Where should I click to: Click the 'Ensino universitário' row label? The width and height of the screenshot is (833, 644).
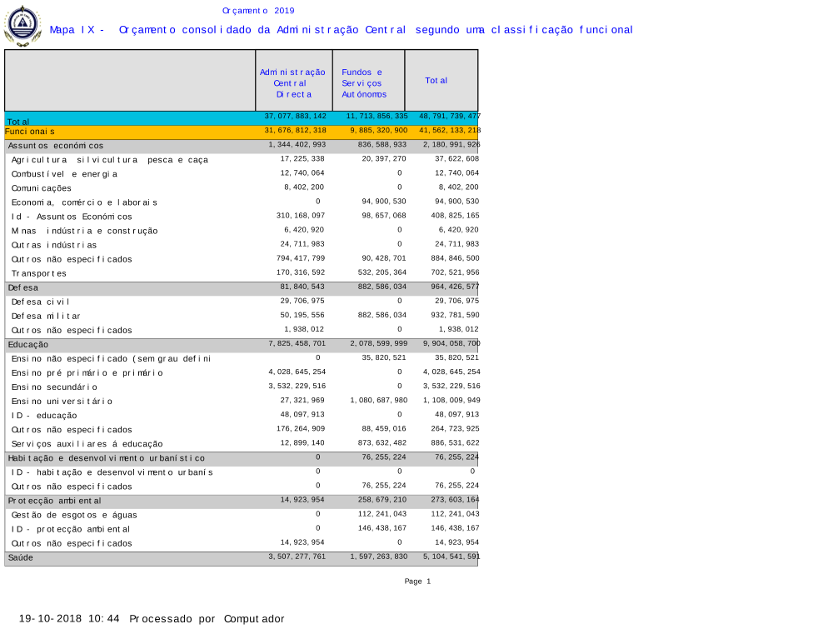click(62, 402)
